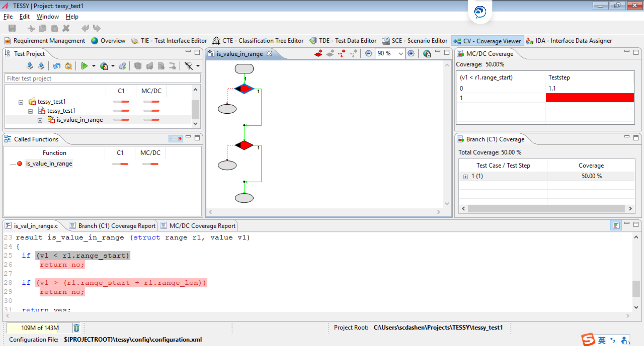This screenshot has width=644, height=346.
Task: Click the blue restore arrow in Test Project toolbar
Action: click(57, 66)
